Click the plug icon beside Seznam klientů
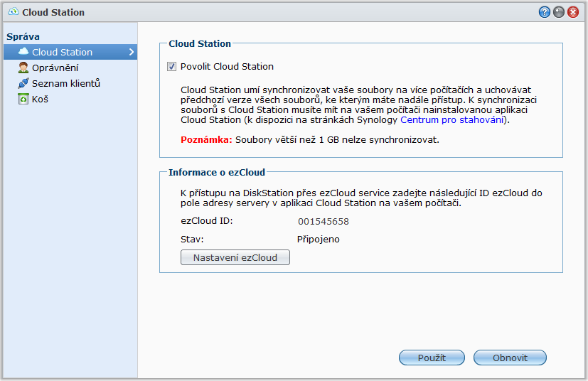This screenshot has width=588, height=381. [x=23, y=83]
